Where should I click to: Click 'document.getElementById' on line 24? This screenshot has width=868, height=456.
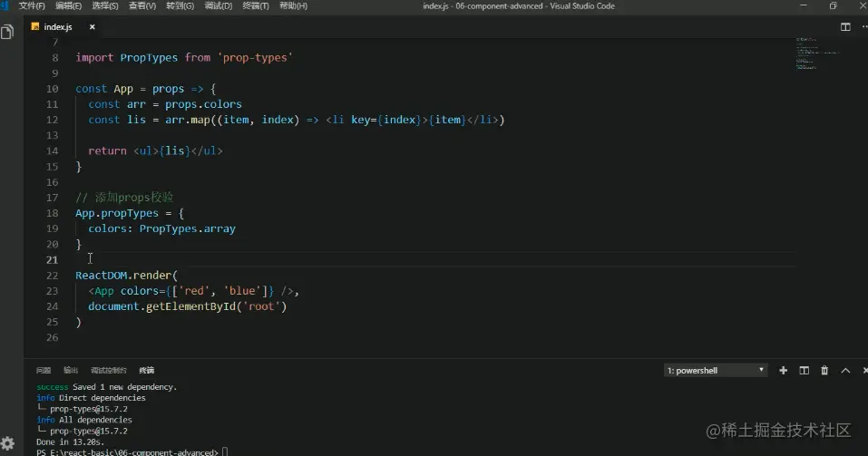pos(161,306)
